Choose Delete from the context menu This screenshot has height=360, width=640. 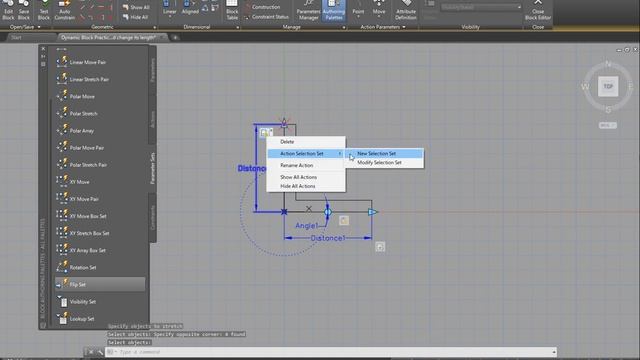pos(306,142)
